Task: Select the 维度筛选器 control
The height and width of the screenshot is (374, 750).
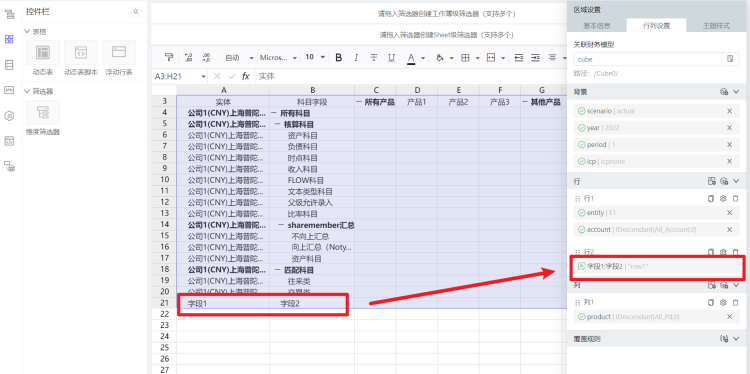Action: pyautogui.click(x=43, y=118)
